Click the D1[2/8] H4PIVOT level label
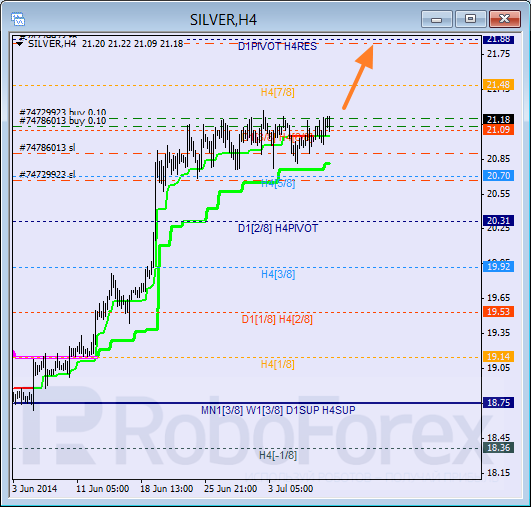This screenshot has height=507, width=531. 278,228
